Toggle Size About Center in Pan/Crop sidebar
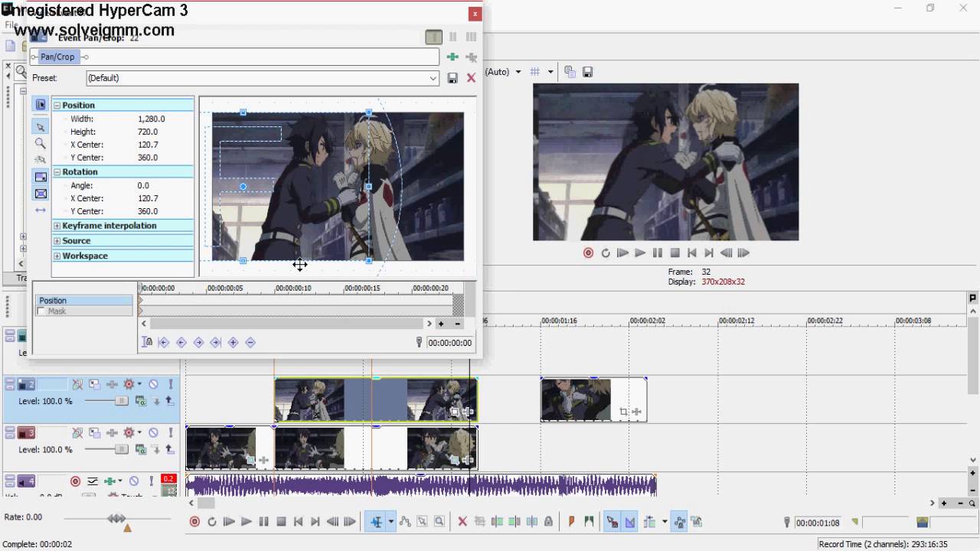 (x=41, y=194)
